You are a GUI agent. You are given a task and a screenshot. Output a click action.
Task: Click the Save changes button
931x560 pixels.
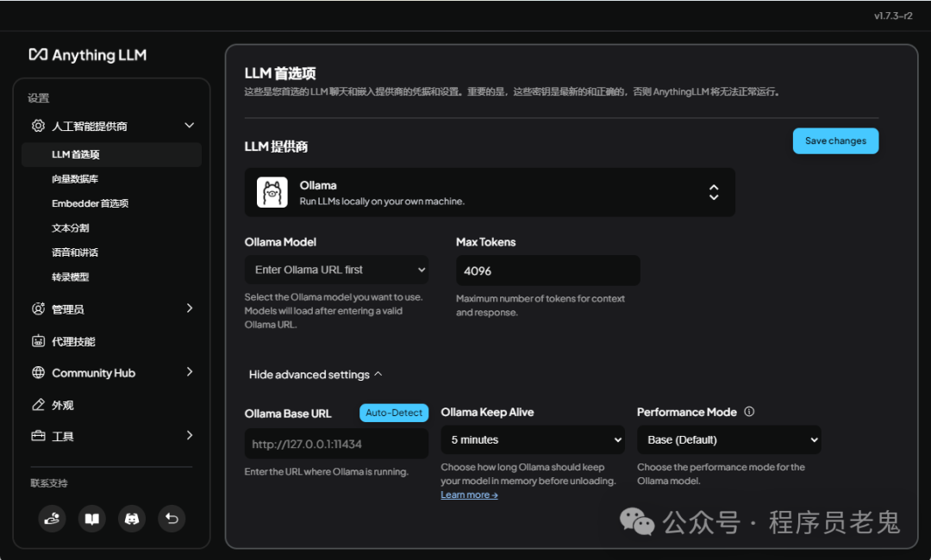click(835, 140)
